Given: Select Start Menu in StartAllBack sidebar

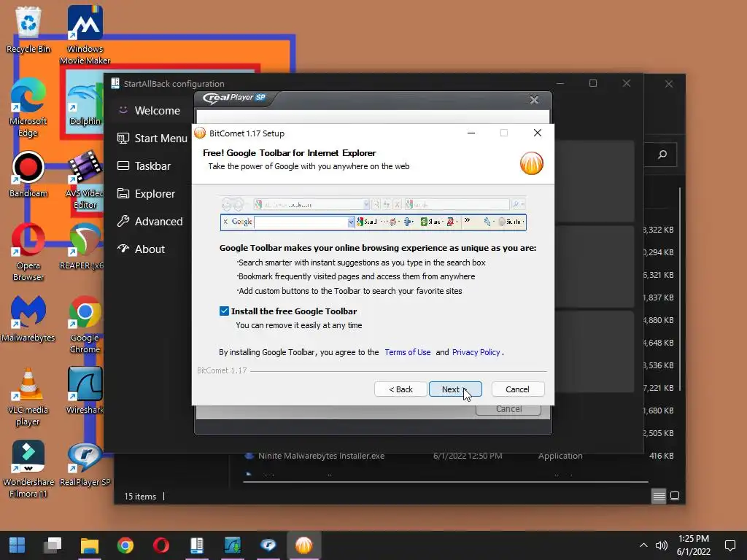Looking at the screenshot, I should click(152, 138).
